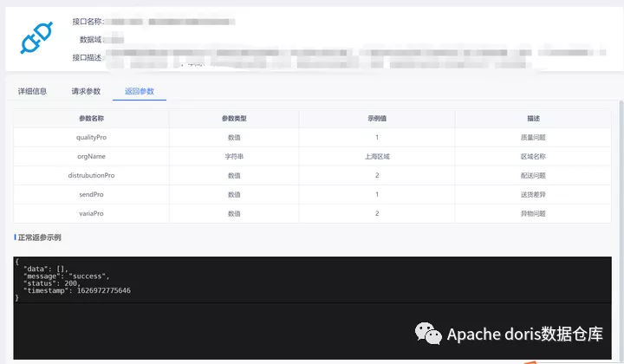The height and width of the screenshot is (364, 624).
Task: Click the 接口名称 label in header
Action: [88, 21]
